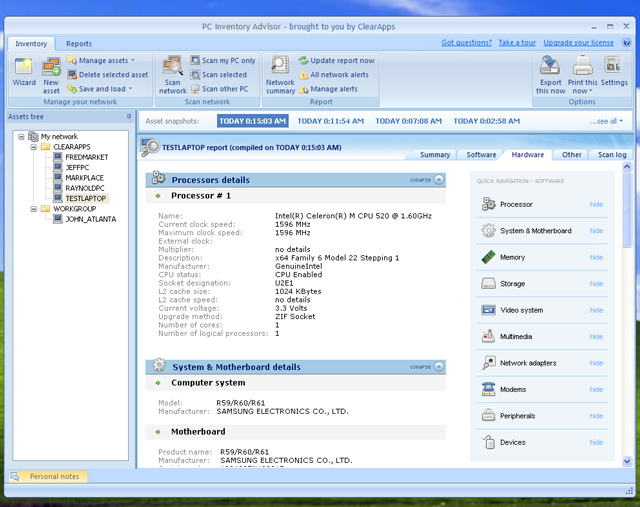This screenshot has width=640, height=507.
Task: Collapse the WORKGROUP group node
Action: click(x=33, y=209)
